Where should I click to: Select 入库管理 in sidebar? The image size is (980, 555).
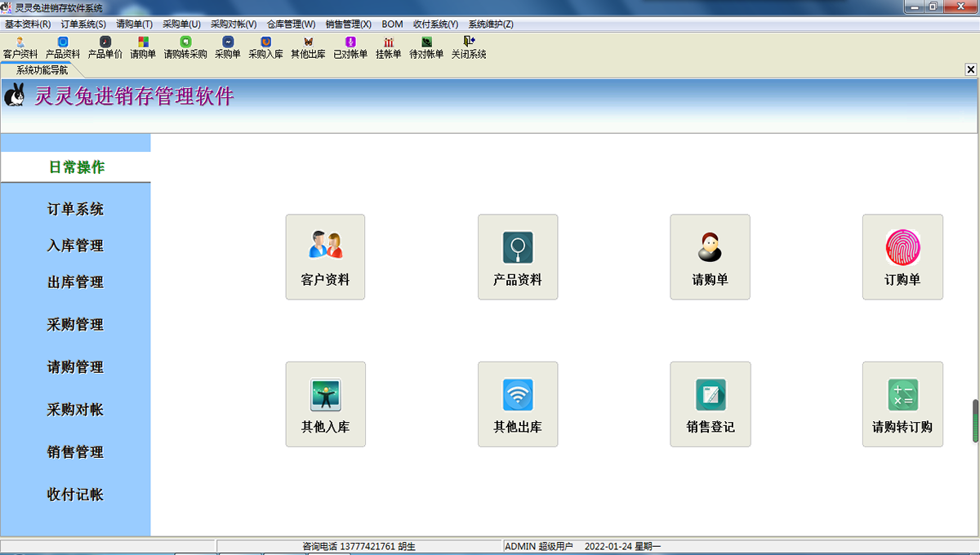[76, 246]
